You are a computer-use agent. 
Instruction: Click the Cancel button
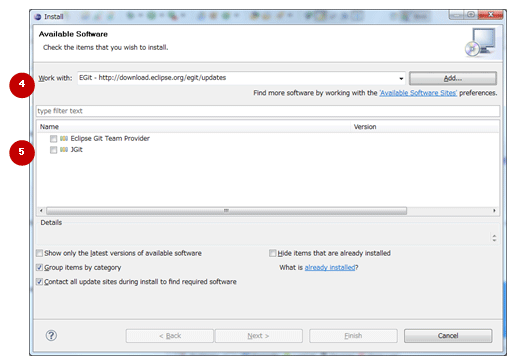(x=448, y=336)
